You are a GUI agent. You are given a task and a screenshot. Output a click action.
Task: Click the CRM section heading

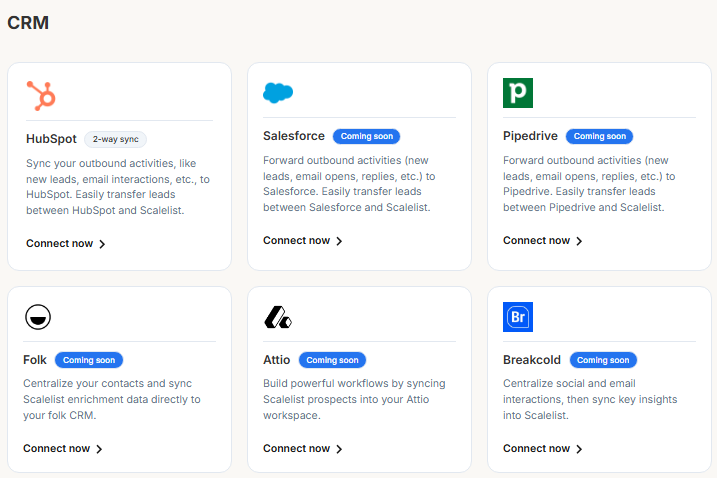click(28, 23)
